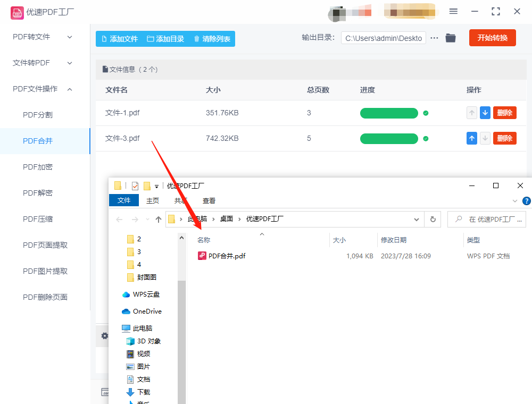
Task: Select PDF分割 in left menu
Action: 38,115
